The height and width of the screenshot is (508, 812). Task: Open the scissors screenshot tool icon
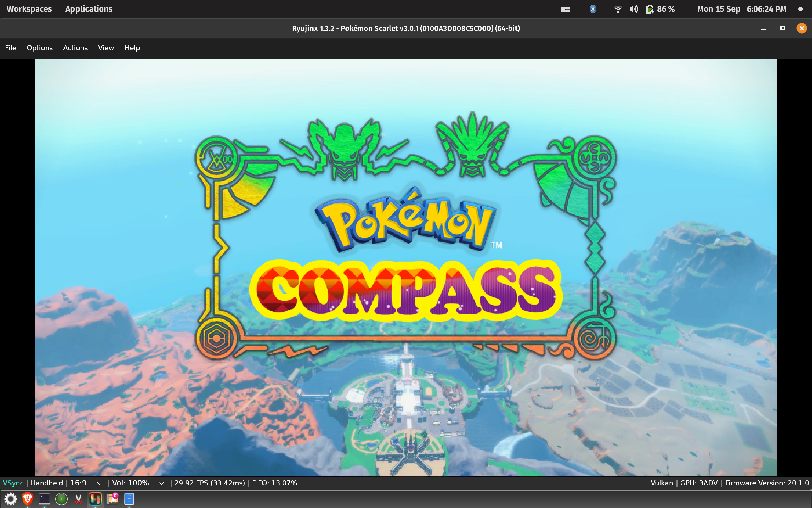point(78,499)
